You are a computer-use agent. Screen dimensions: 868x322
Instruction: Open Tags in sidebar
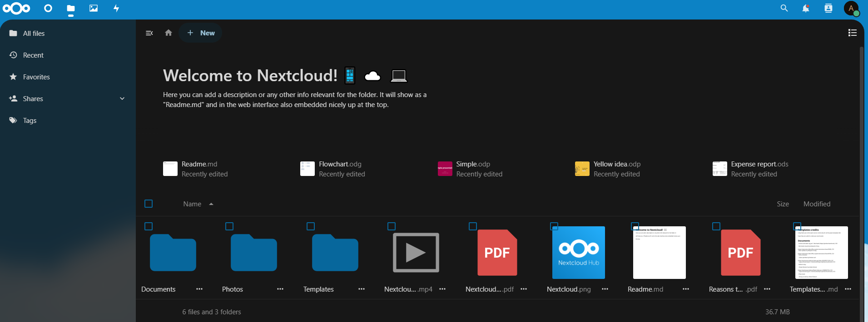click(68, 120)
